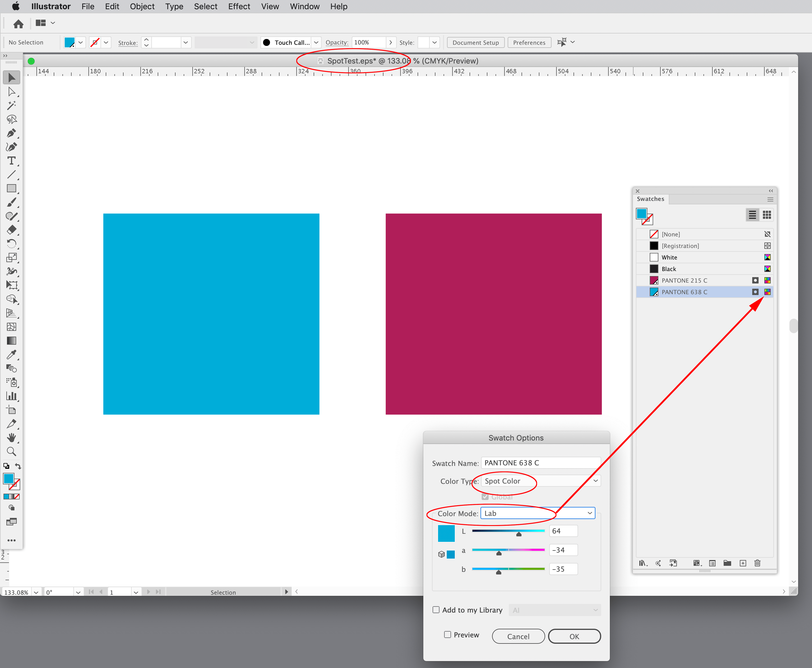Select the Hand tool
The image size is (812, 668).
click(12, 438)
